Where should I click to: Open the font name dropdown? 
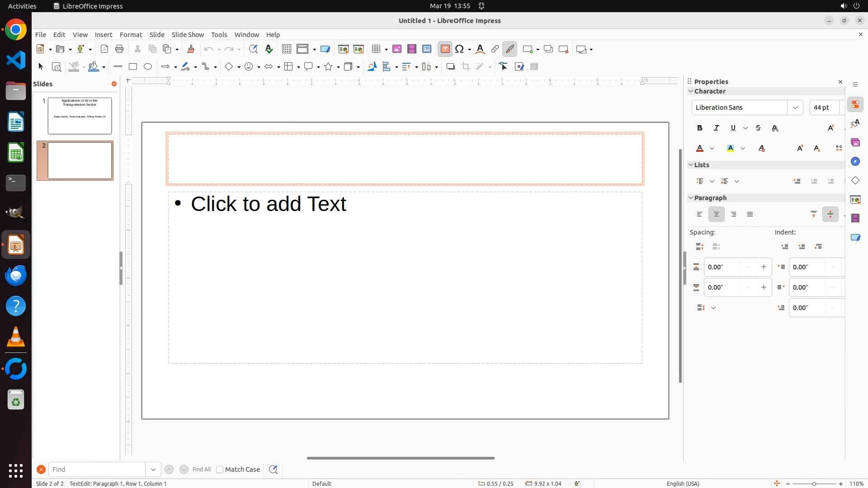(x=795, y=108)
